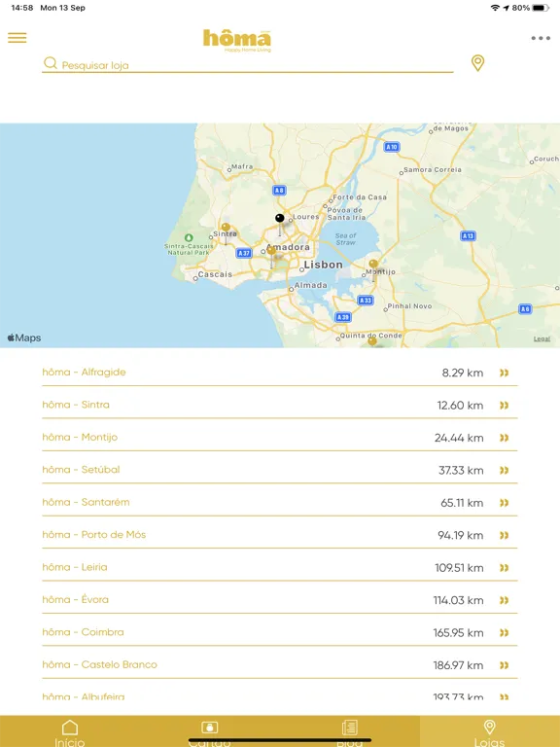Tap the hôma logo in the header
The image size is (560, 747).
237,40
